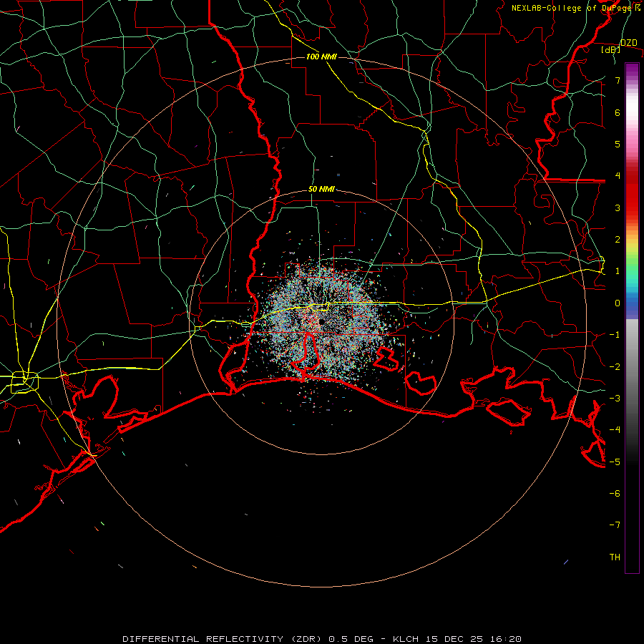This screenshot has height=644, width=644.
Task: Click the -5 dB value on the color scale
Action: 615,462
